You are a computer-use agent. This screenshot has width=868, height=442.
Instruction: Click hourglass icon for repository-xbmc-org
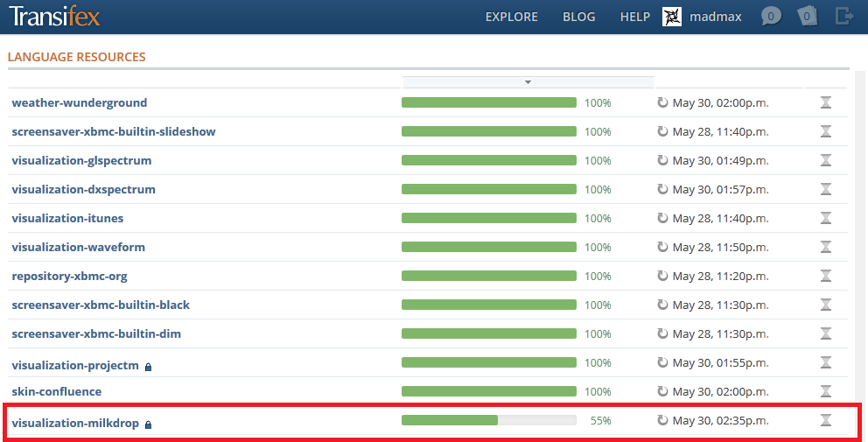(x=826, y=276)
